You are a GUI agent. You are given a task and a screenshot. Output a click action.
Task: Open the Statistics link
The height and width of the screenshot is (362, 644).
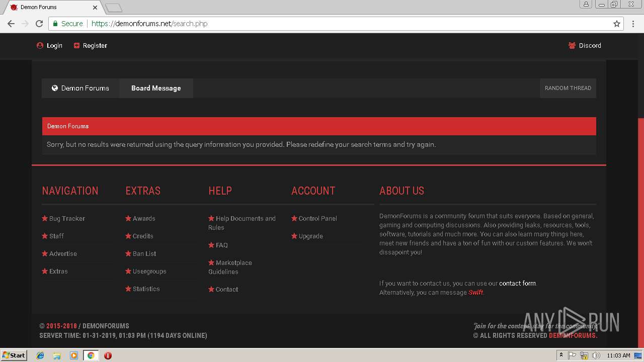coord(146,289)
